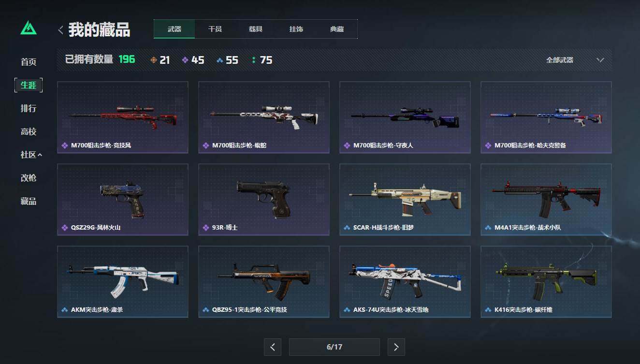Select the SCAR-H战斗步枪-旧梦 weapon card
Image resolution: width=640 pixels, height=364 pixels.
point(405,200)
